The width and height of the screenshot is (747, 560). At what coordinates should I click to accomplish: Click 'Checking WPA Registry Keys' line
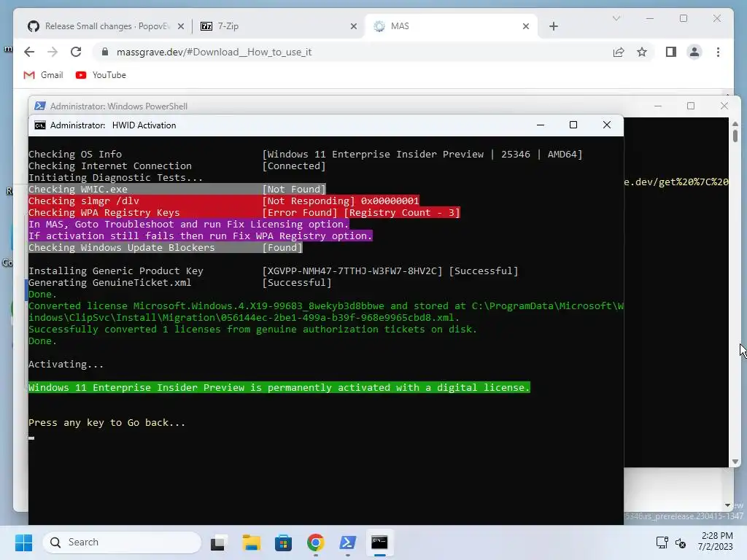coord(244,213)
